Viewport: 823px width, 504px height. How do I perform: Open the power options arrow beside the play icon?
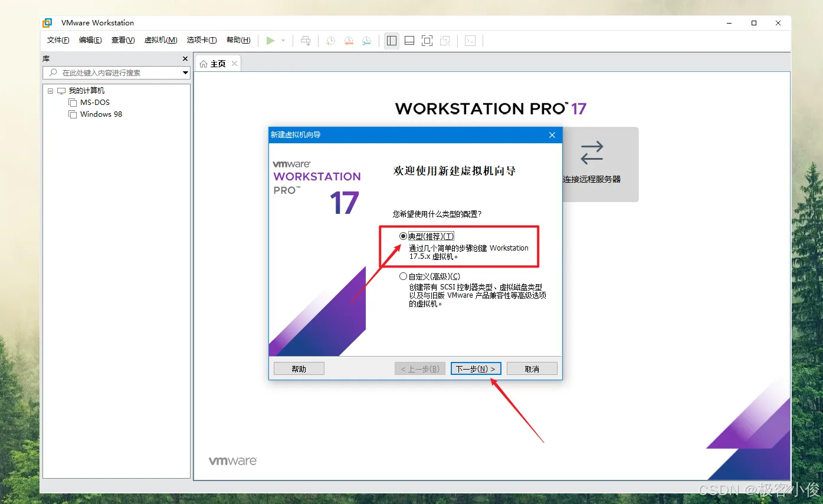pos(283,41)
